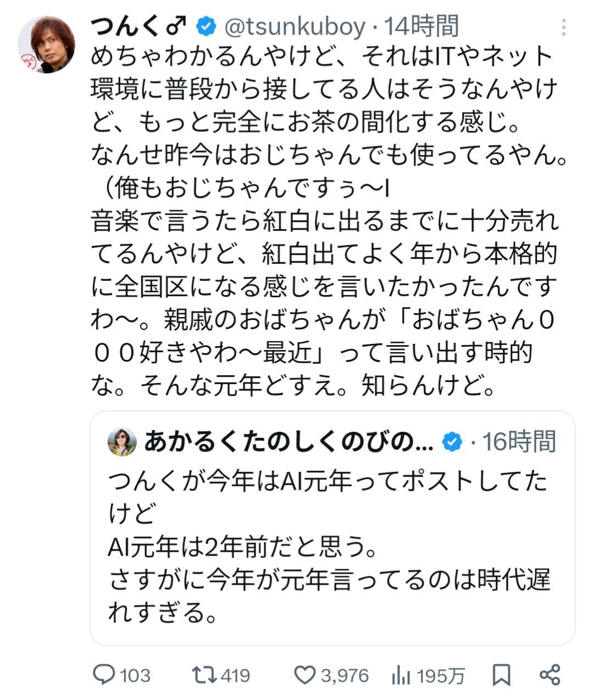The height and width of the screenshot is (700, 593).
Task: Open the quoted post's author avatar
Action: tap(122, 442)
